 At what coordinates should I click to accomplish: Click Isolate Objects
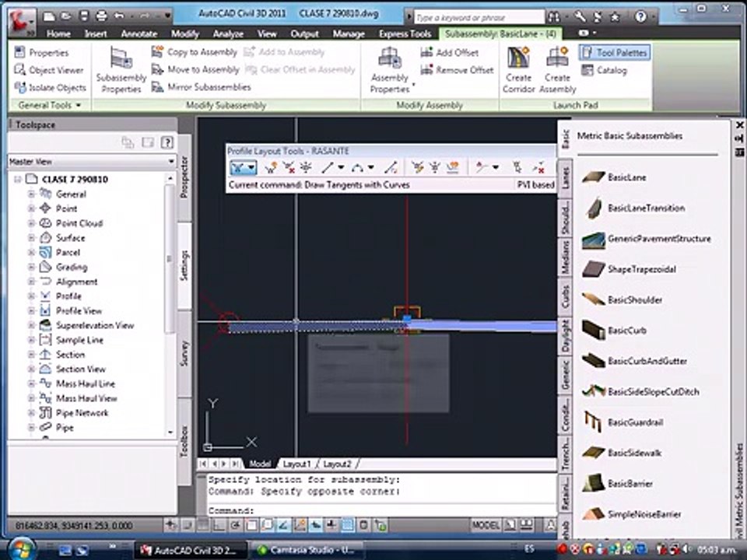coord(51,88)
